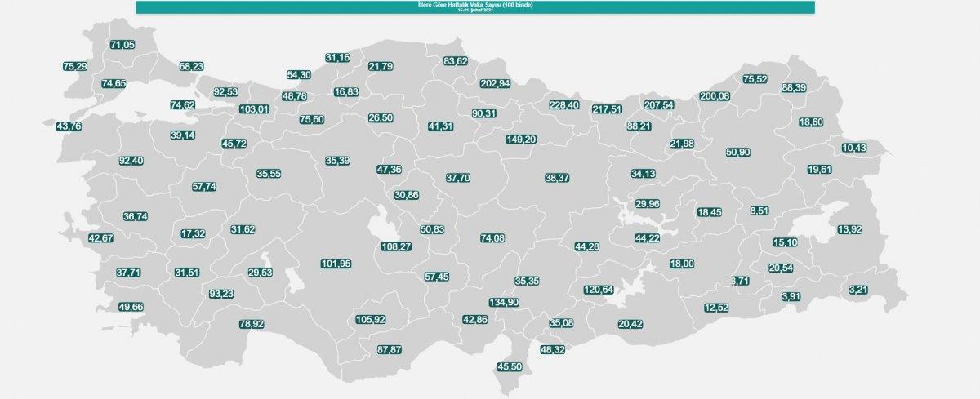
Task: Select the 217,51 label
Action: pyautogui.click(x=607, y=109)
